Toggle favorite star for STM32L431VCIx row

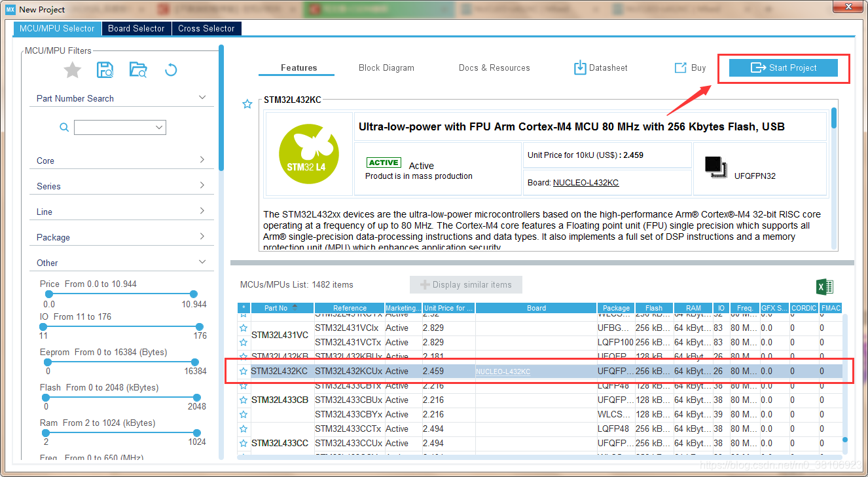point(244,328)
